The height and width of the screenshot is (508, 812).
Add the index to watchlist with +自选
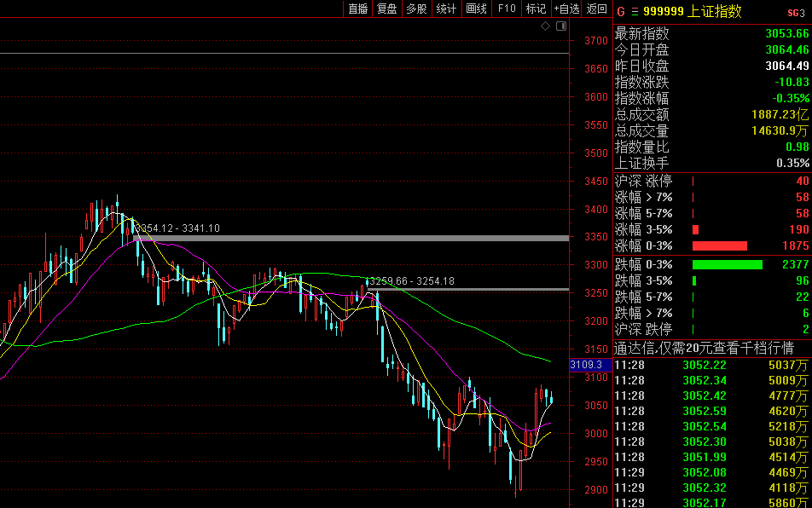pyautogui.click(x=566, y=9)
